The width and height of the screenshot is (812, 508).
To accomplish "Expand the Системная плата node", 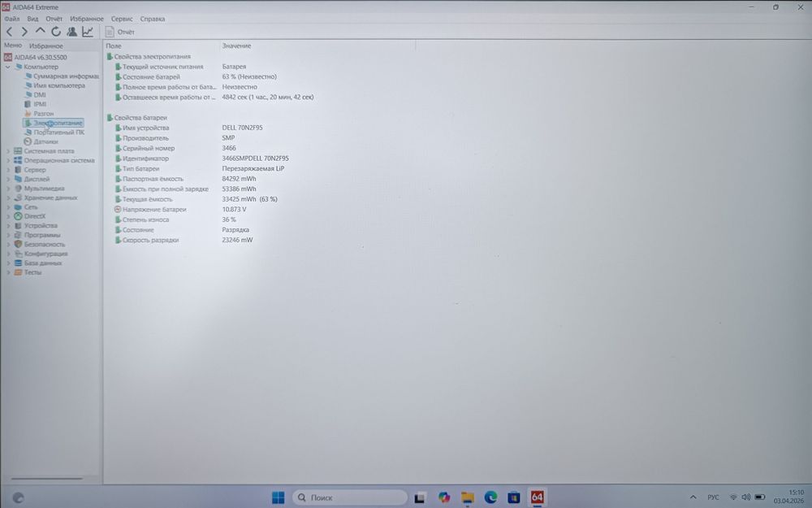I will (x=8, y=151).
